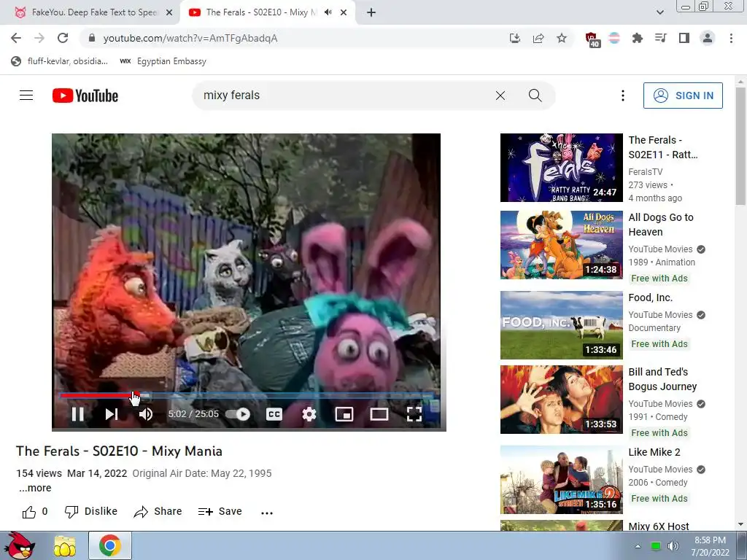747x560 pixels.
Task: Activate miniplayer mode
Action: [344, 414]
